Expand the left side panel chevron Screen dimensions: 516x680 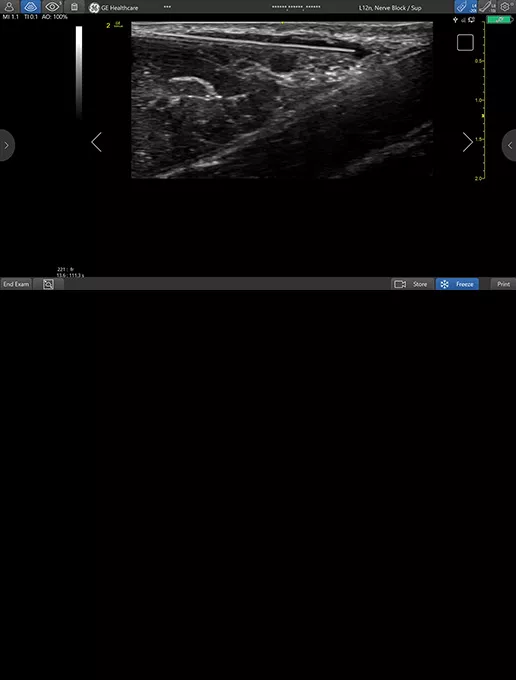click(x=7, y=145)
